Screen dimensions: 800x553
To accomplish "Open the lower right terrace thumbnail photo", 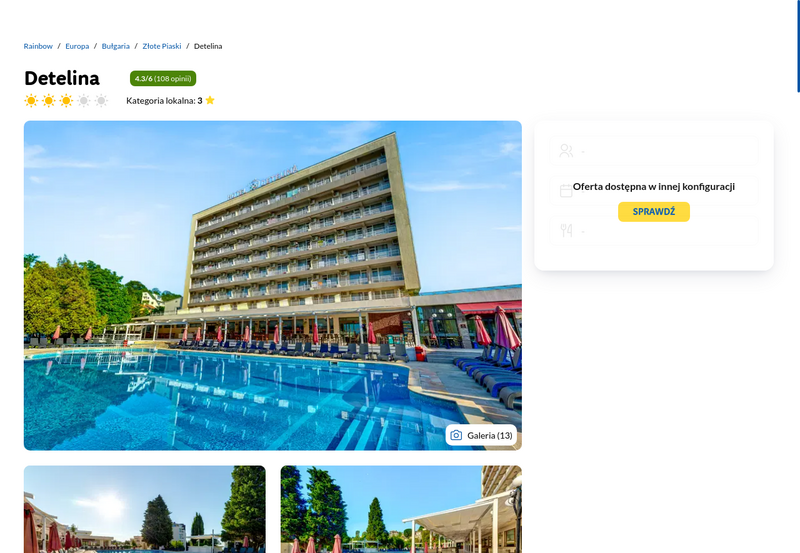I will (401, 509).
